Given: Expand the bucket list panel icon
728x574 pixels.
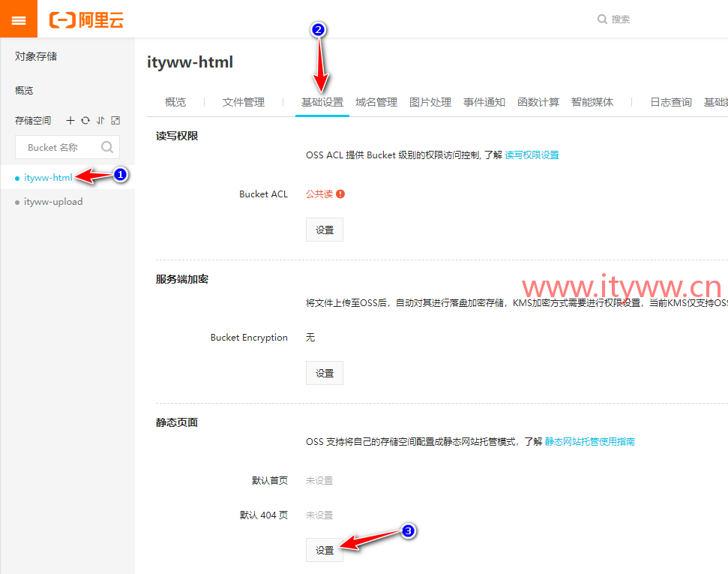Looking at the screenshot, I should point(115,120).
